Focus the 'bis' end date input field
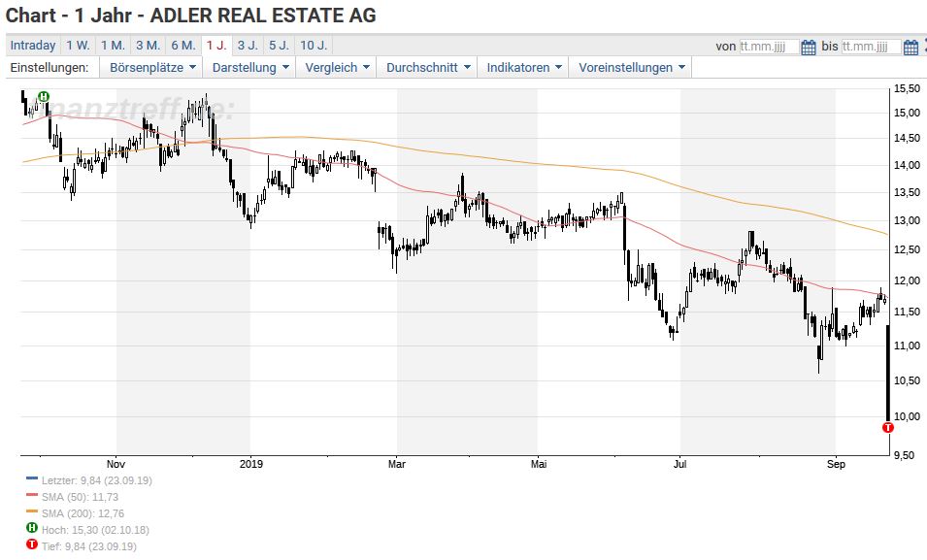The image size is (927, 560). (x=872, y=47)
